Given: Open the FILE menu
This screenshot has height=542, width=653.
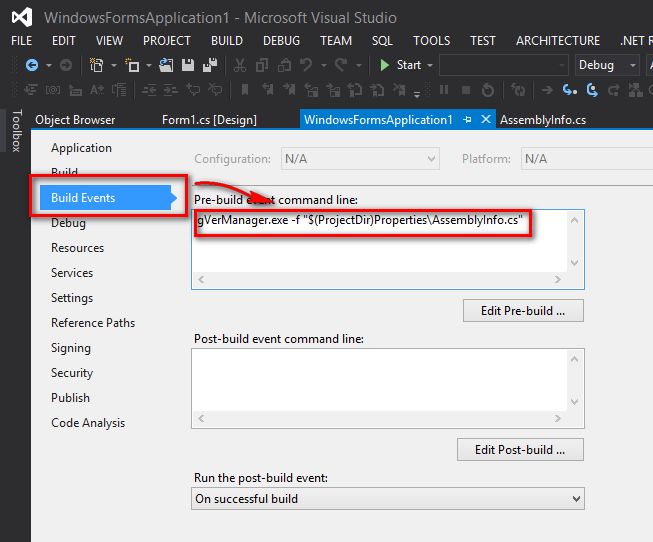Looking at the screenshot, I should 22,41.
